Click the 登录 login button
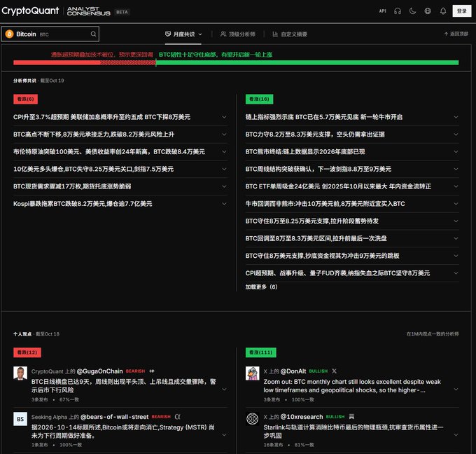The width and height of the screenshot is (476, 454). point(462,11)
